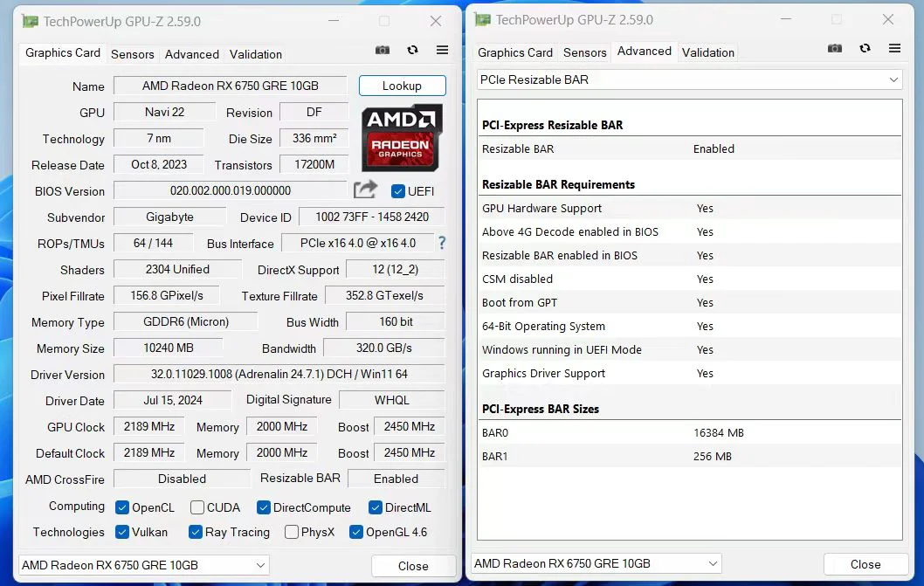Open the PCIe Resizable BAR dropdown

689,79
